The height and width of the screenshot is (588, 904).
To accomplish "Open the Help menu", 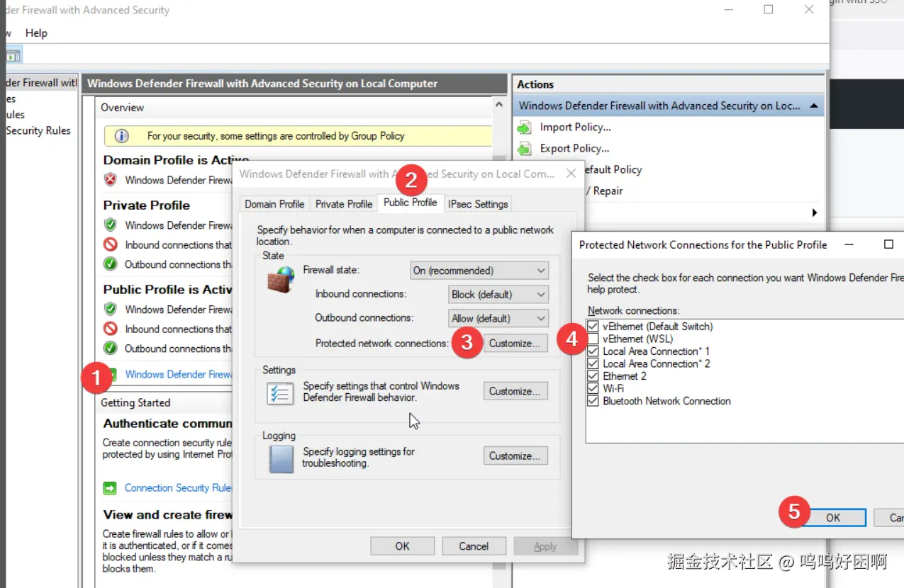I will click(x=36, y=33).
